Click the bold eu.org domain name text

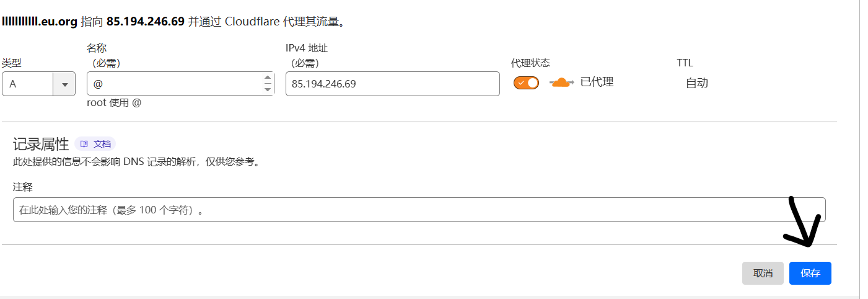pos(40,22)
